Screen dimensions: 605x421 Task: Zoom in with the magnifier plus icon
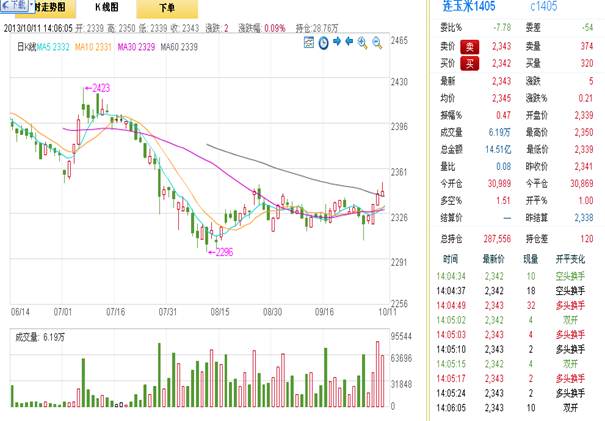click(x=364, y=42)
